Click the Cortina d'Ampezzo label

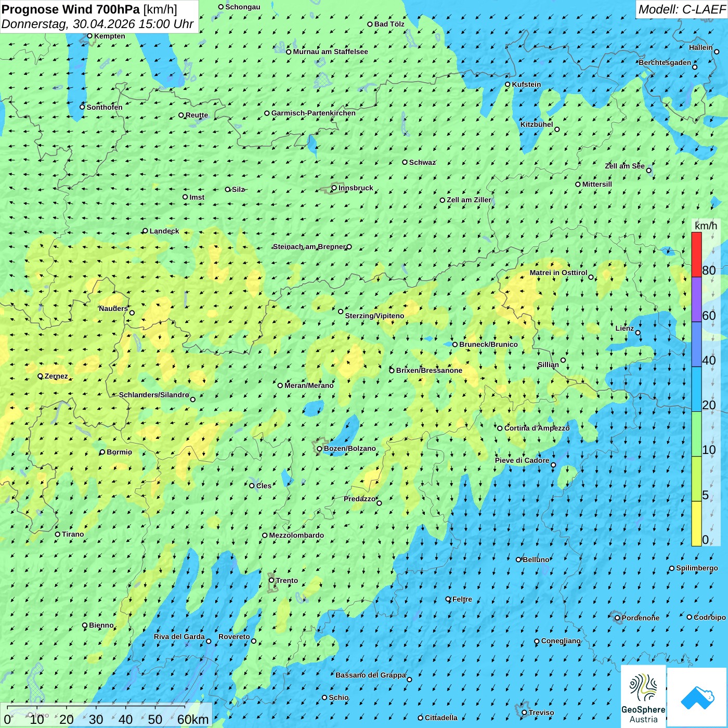[537, 428]
